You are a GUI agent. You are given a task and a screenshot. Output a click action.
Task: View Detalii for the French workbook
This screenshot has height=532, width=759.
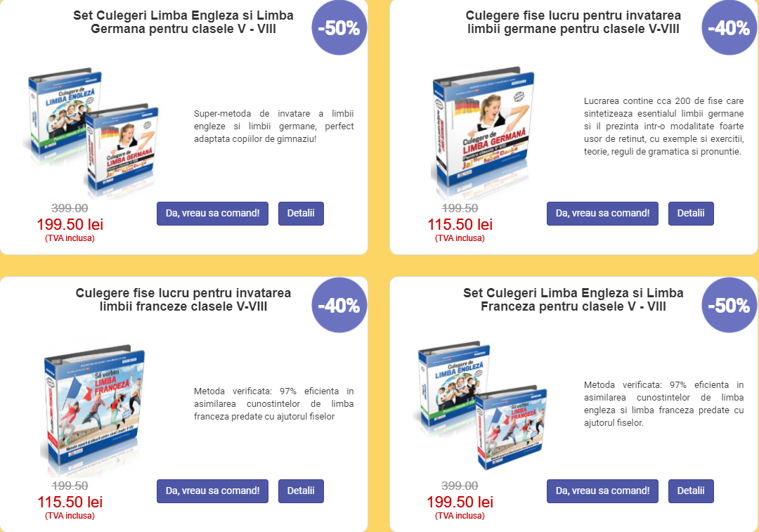coord(301,491)
